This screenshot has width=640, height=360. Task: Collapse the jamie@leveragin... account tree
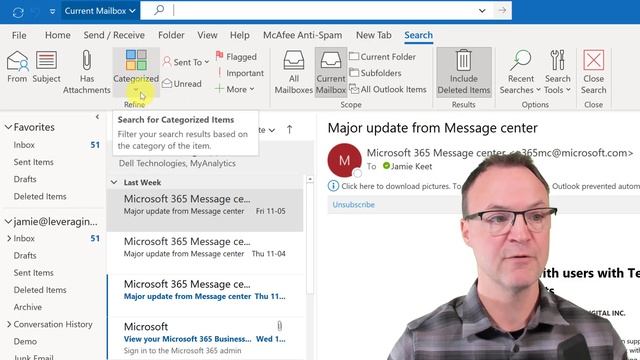(8, 222)
